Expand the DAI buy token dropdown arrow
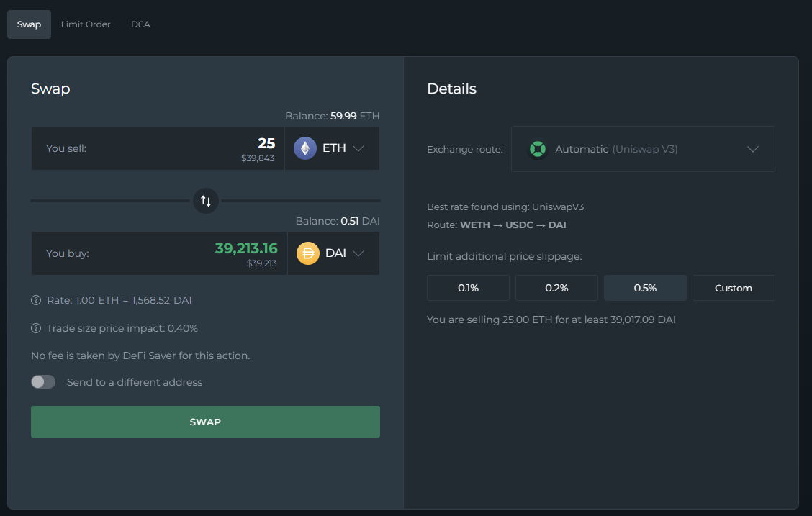Viewport: 812px width, 516px height. click(x=358, y=253)
